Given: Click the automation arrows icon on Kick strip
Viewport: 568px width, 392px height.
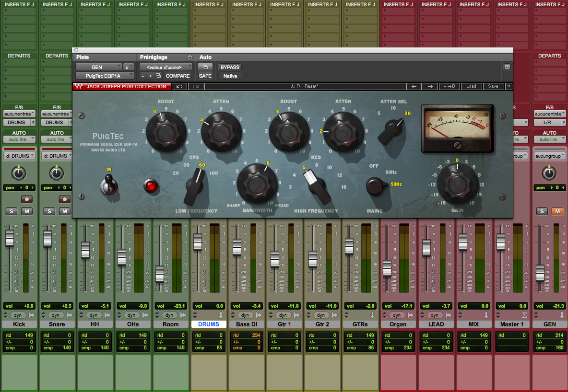Looking at the screenshot, I should [32, 315].
